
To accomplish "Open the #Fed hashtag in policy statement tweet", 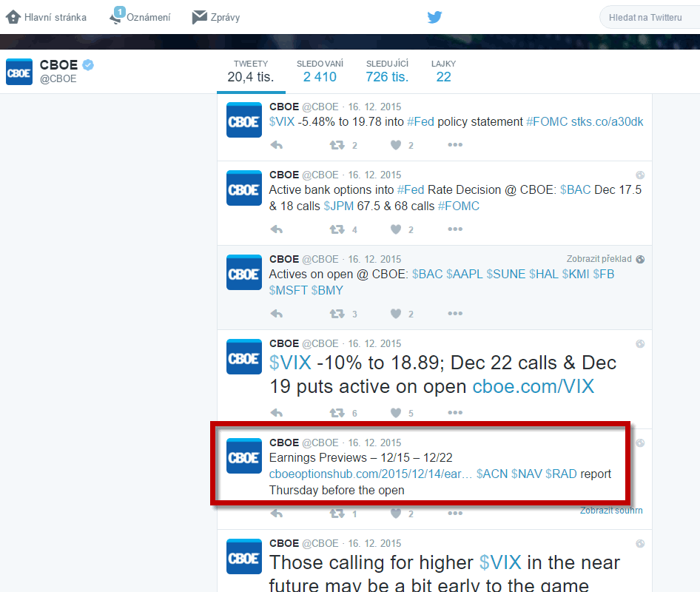I will [x=420, y=122].
